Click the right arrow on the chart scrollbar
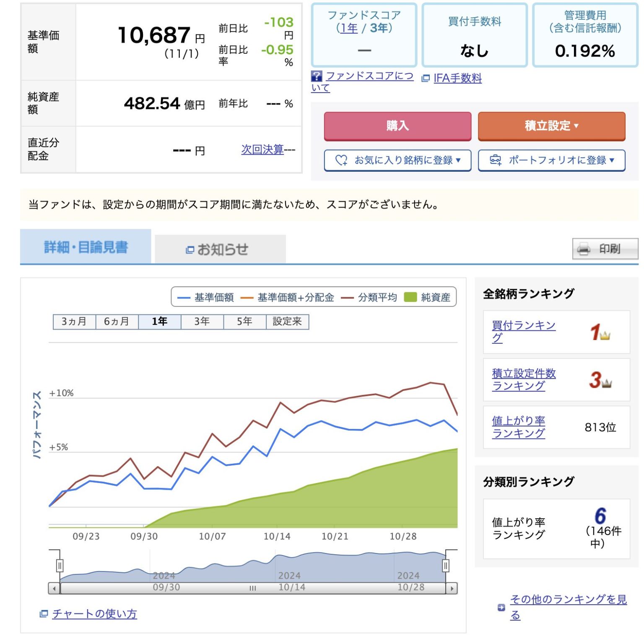The width and height of the screenshot is (644, 644). tap(452, 589)
